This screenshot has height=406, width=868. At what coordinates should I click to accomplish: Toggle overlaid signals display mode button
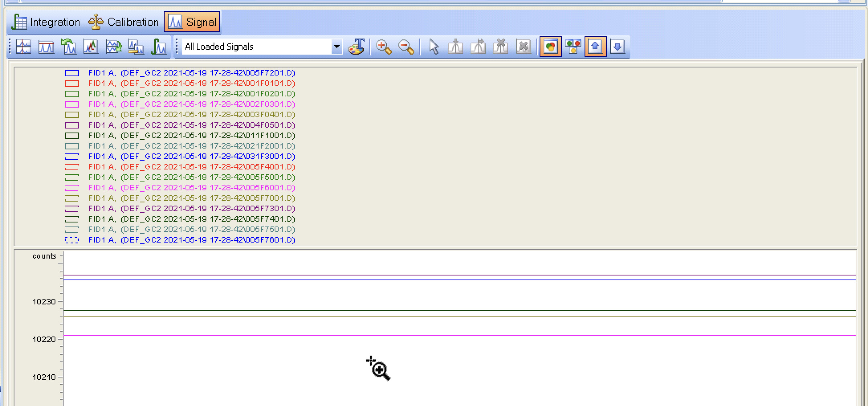550,47
